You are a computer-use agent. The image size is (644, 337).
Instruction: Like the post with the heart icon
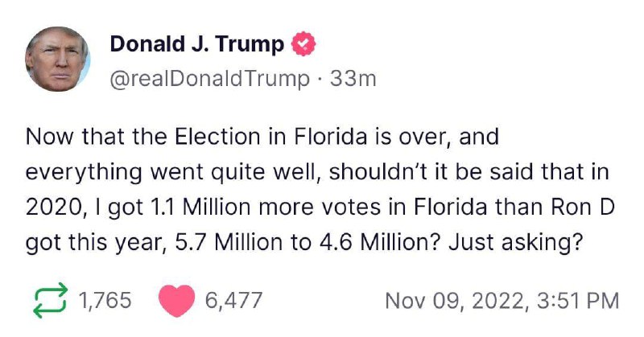tap(176, 301)
